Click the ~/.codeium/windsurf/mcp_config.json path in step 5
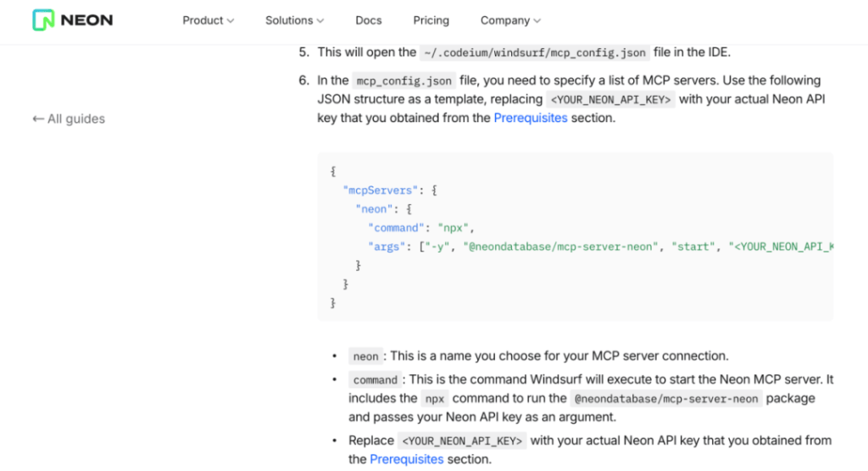 tap(535, 53)
